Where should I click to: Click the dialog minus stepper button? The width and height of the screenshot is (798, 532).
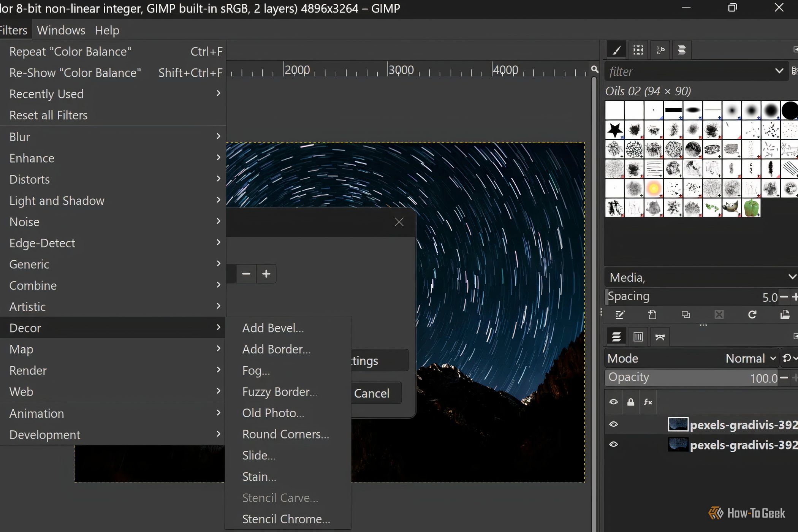(246, 274)
